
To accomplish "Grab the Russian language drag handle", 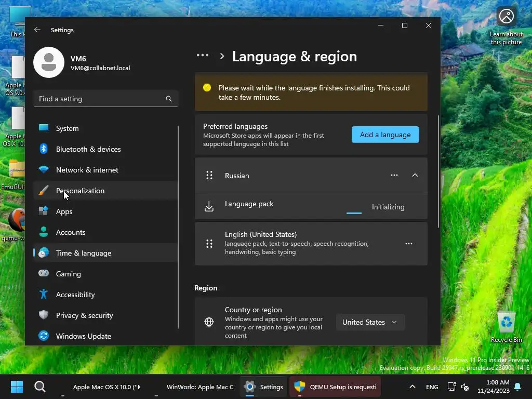I will pyautogui.click(x=209, y=175).
